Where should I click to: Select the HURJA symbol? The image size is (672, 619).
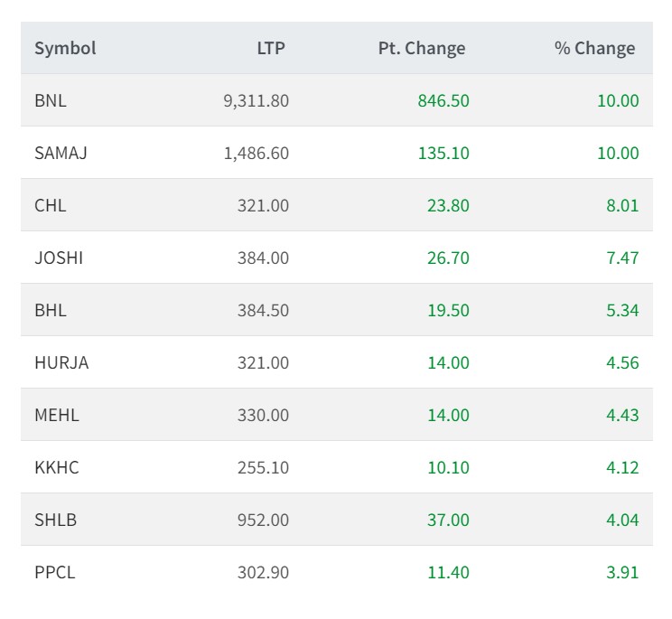coord(61,362)
